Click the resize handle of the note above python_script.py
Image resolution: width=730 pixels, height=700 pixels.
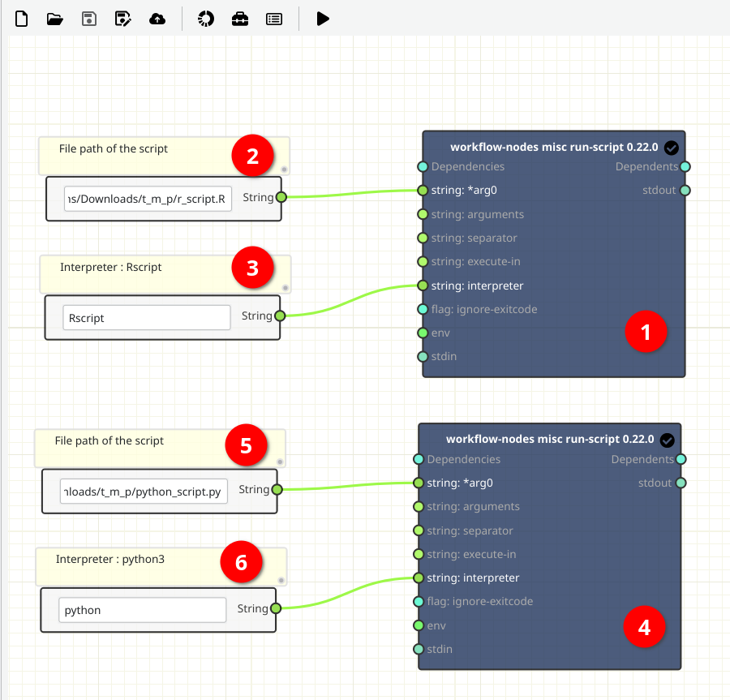[x=280, y=462]
